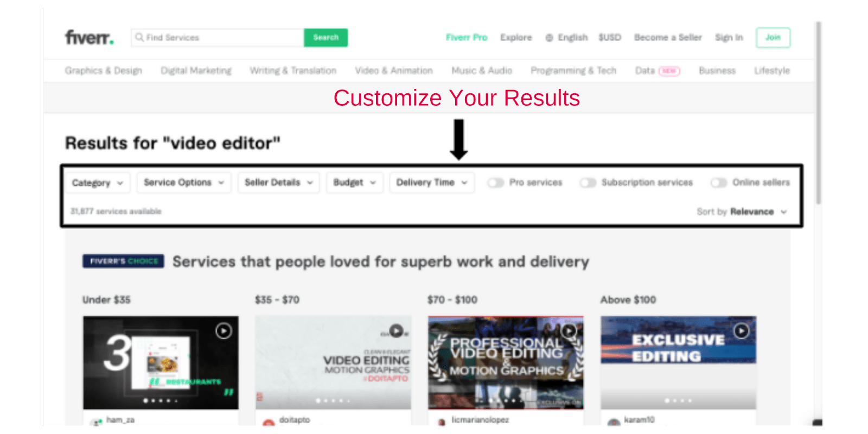868x434 pixels.
Task: Open the ham_za gig thumbnail
Action: (161, 362)
